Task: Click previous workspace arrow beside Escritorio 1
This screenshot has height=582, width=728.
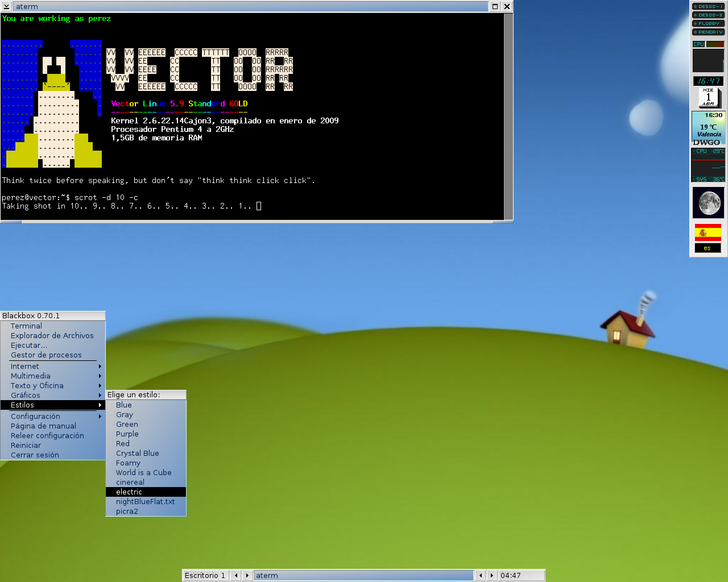Action: tap(236, 576)
